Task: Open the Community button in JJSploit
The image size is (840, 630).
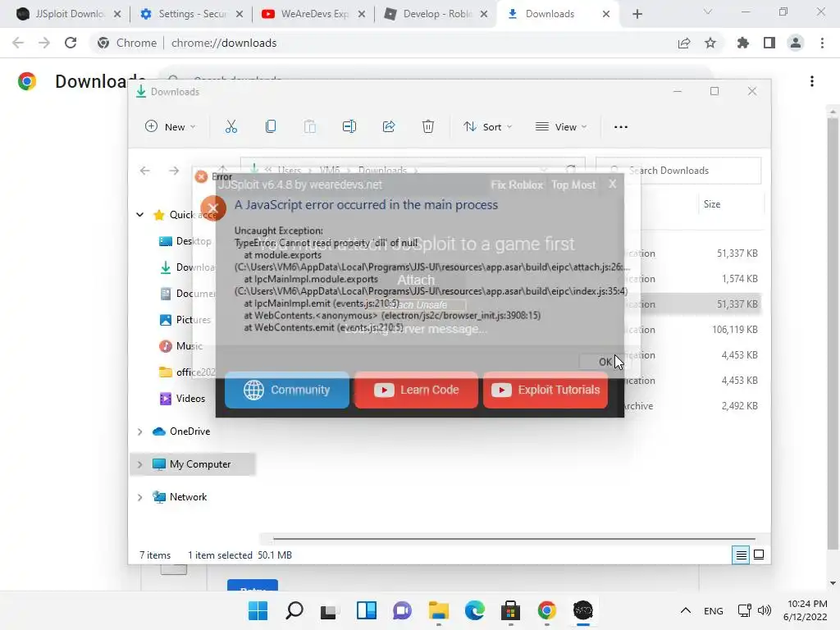Action: click(286, 390)
